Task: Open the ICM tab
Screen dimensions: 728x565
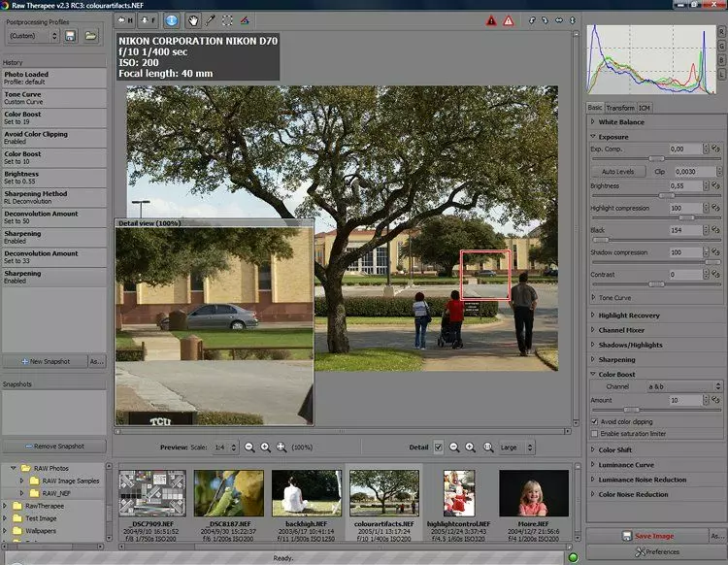Action: [645, 108]
